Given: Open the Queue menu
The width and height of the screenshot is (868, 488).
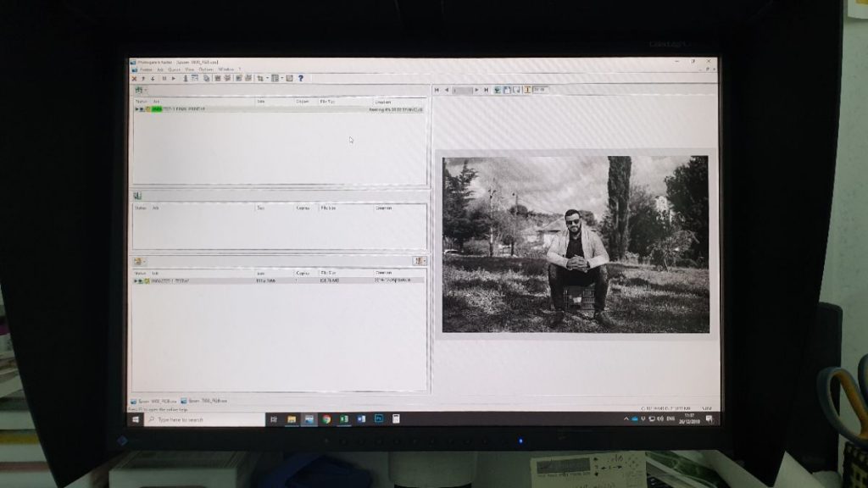Looking at the screenshot, I should 174,69.
